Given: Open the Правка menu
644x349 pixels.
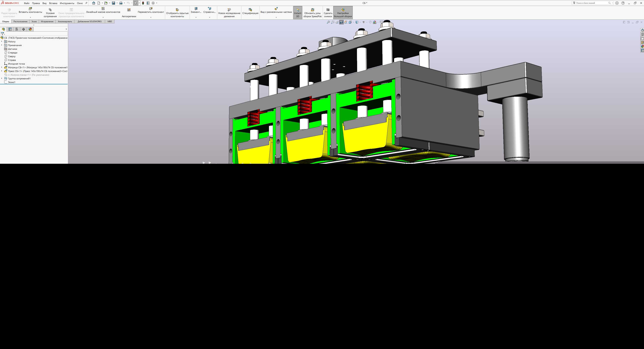Looking at the screenshot, I should coord(36,3).
